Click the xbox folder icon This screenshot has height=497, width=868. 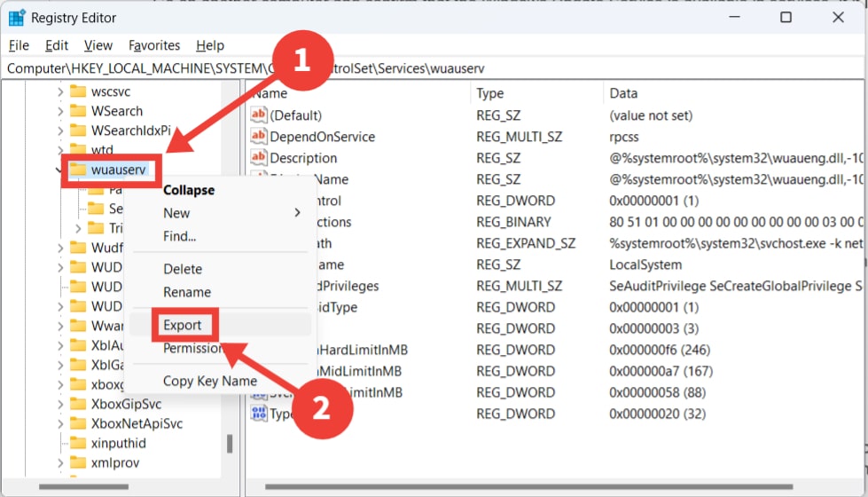78,384
